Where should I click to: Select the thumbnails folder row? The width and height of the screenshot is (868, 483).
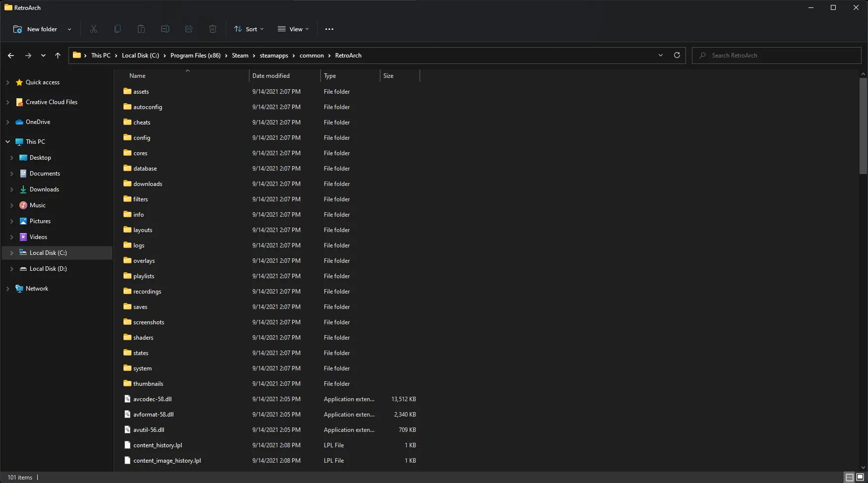click(x=270, y=384)
